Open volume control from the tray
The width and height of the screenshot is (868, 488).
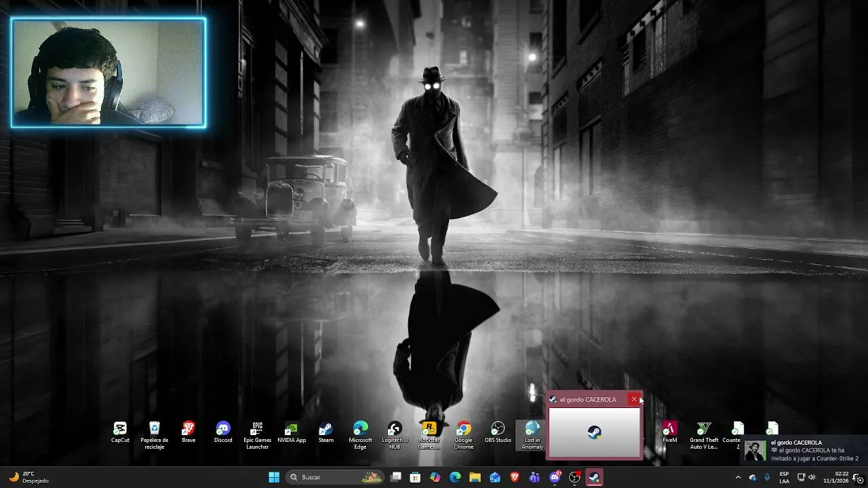click(812, 477)
